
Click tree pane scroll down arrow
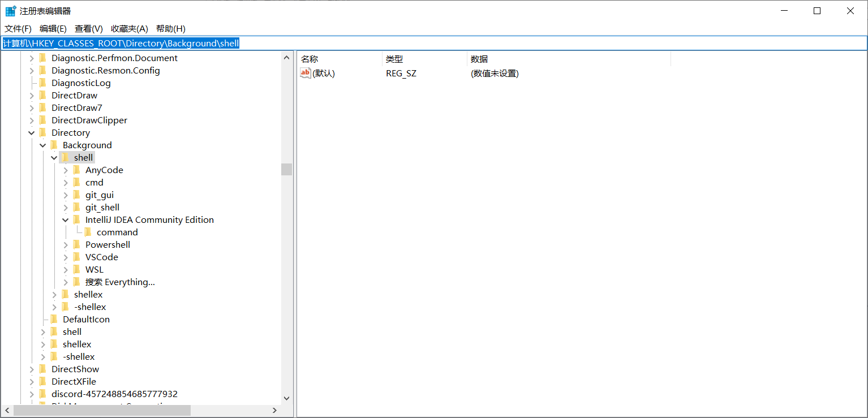286,399
